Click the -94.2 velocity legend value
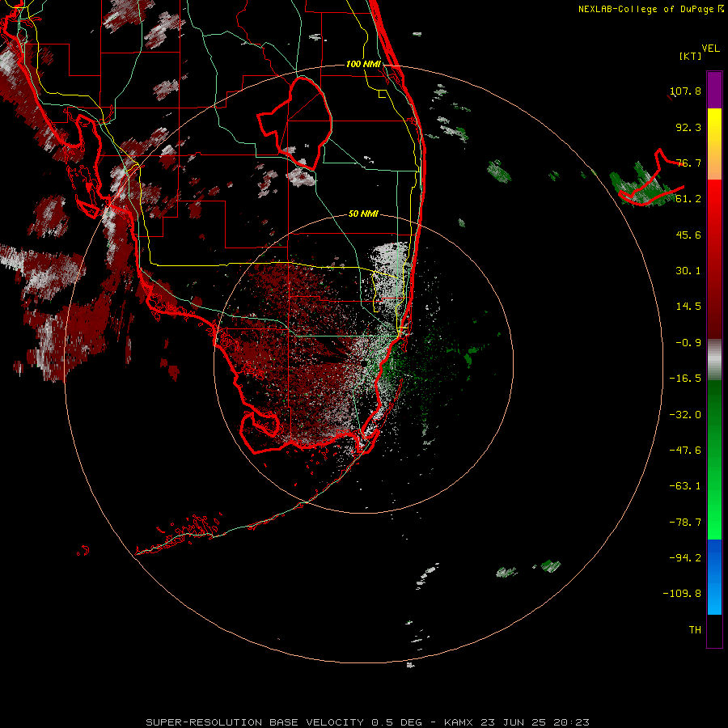The width and height of the screenshot is (728, 728). coord(685,557)
